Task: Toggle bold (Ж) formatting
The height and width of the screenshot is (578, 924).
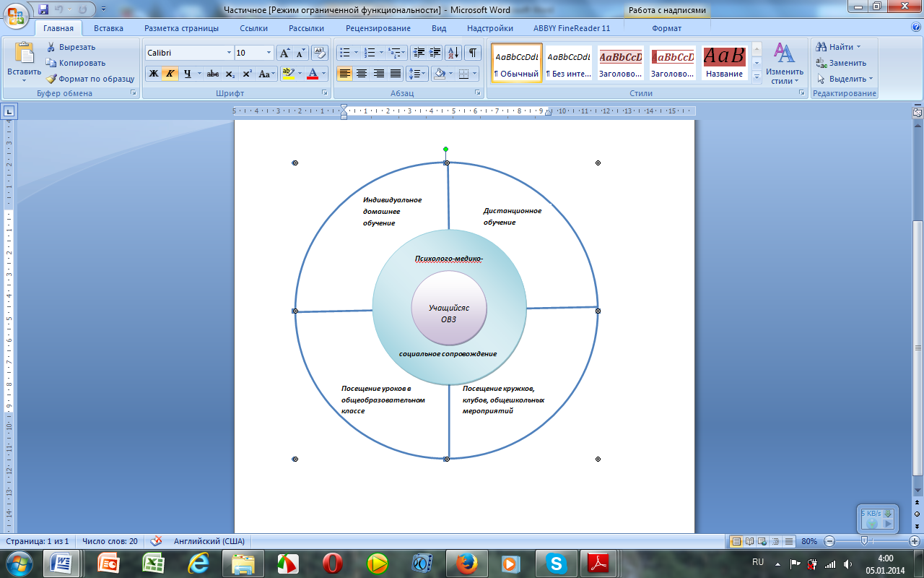Action: 153,74
